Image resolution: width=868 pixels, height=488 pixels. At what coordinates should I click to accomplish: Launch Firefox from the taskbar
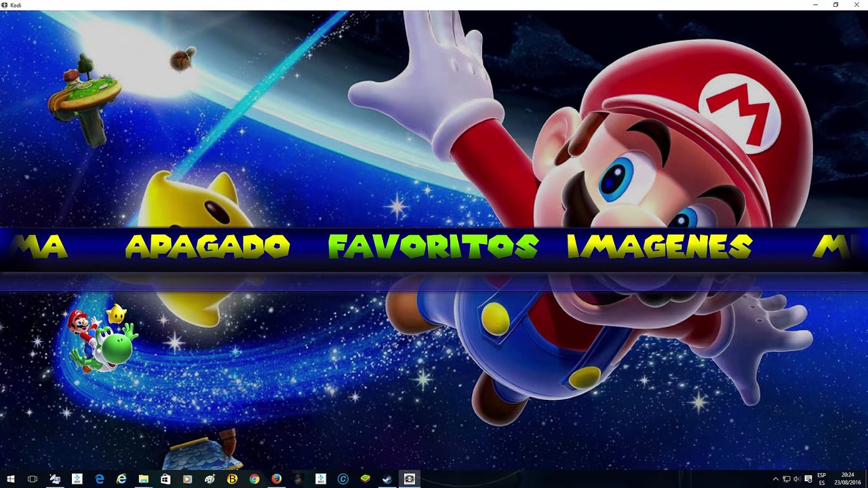(276, 479)
